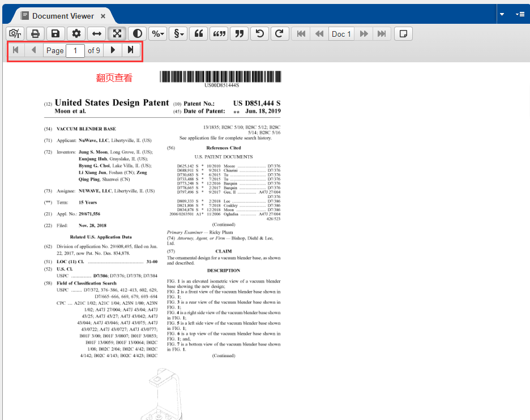Select the Document Viewer tab

tap(63, 16)
